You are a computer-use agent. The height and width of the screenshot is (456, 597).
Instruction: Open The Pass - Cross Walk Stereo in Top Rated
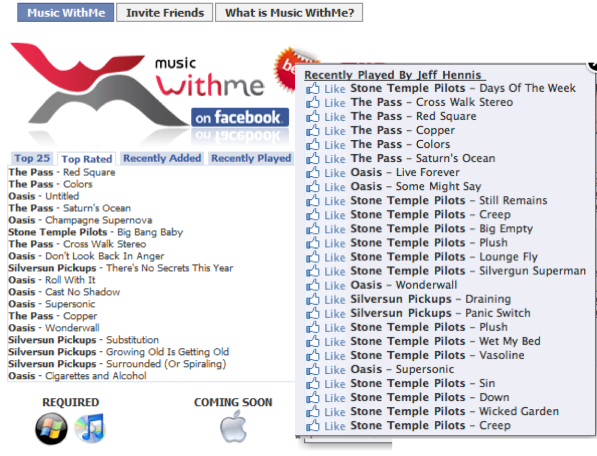pyautogui.click(x=77, y=244)
